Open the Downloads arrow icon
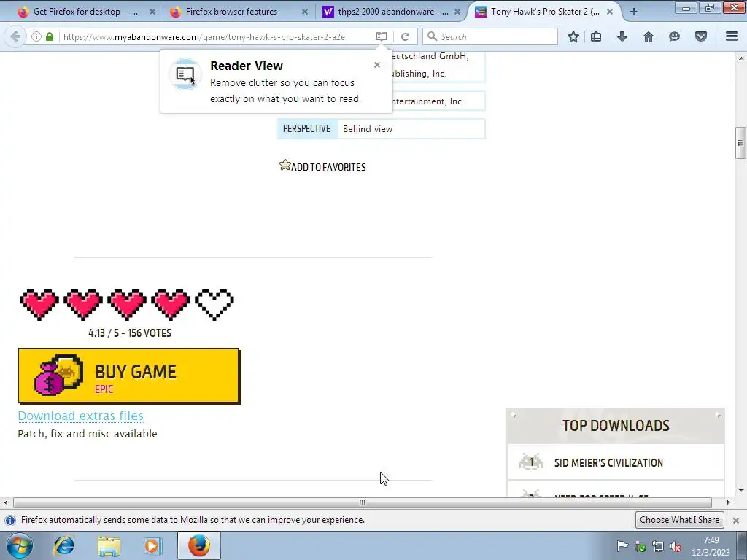Screen dimensions: 747x560 (x=622, y=36)
